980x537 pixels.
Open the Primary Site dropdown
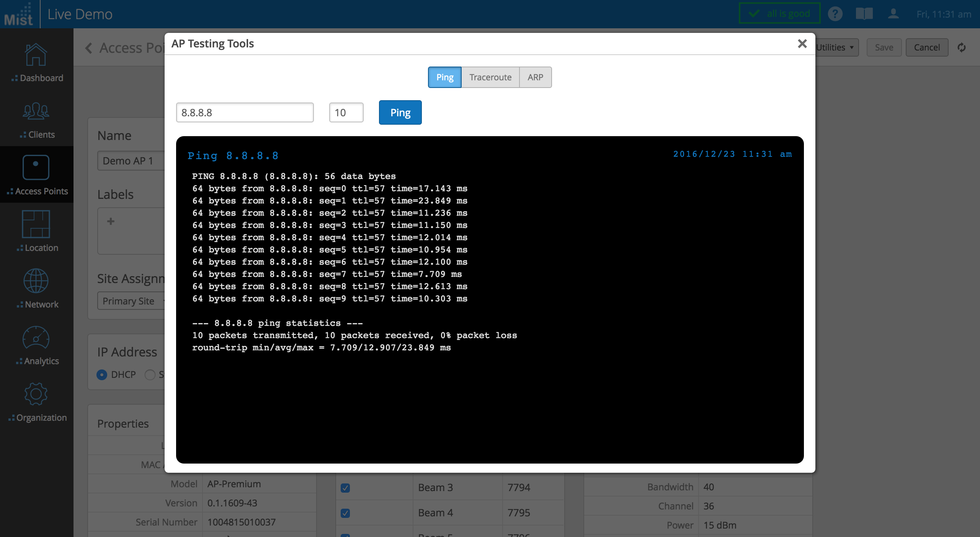click(x=131, y=301)
